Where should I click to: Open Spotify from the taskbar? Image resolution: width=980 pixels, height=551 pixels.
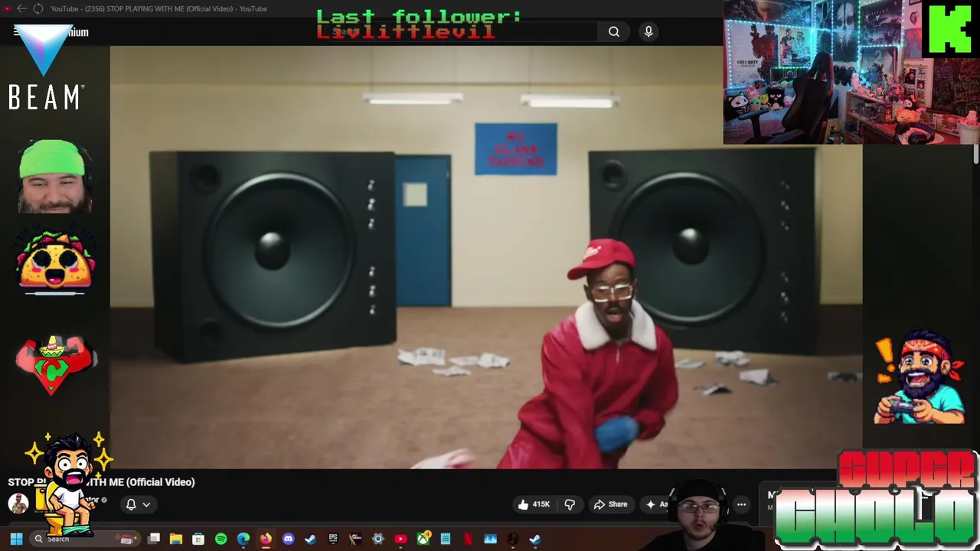[220, 539]
